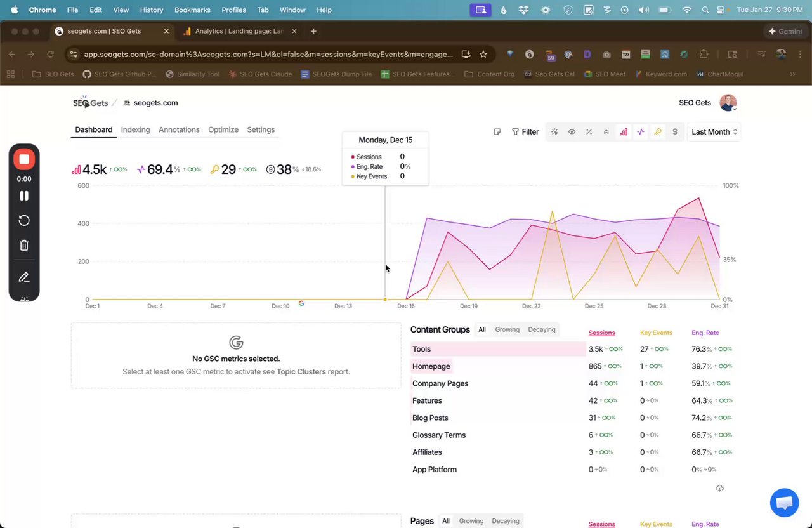Screen dimensions: 812x528
Task: Switch to the Annotations tab
Action: (179, 129)
